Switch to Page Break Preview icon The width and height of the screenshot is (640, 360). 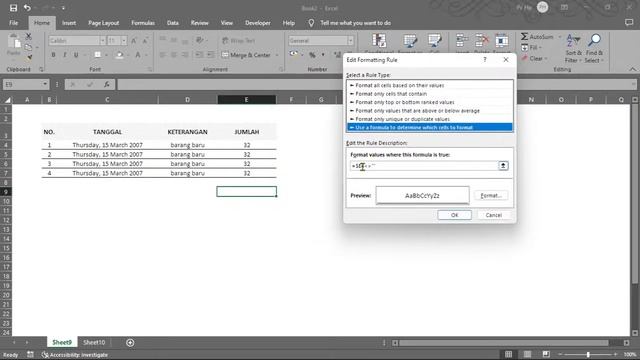[546, 354]
